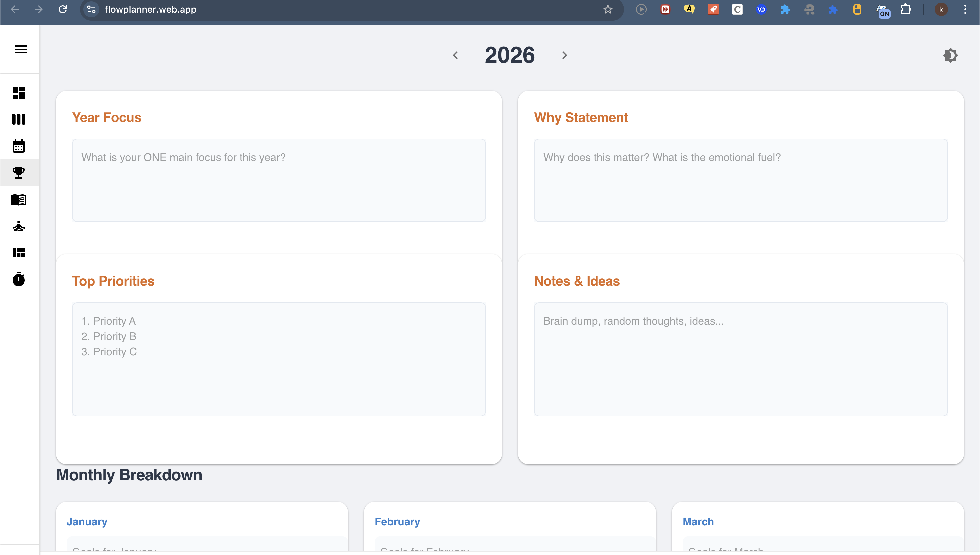Open the rocket extension in the toolbar
Image resolution: width=980 pixels, height=555 pixels.
[x=713, y=9]
